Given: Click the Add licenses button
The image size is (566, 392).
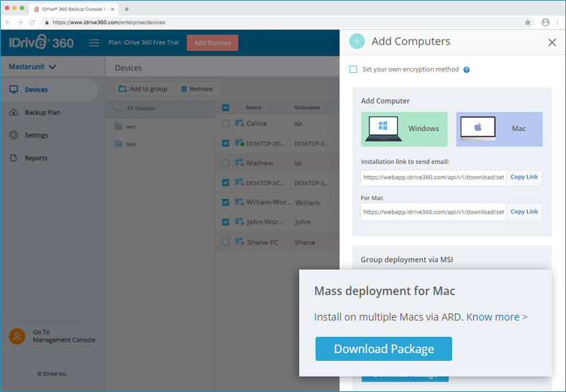Looking at the screenshot, I should pos(212,42).
